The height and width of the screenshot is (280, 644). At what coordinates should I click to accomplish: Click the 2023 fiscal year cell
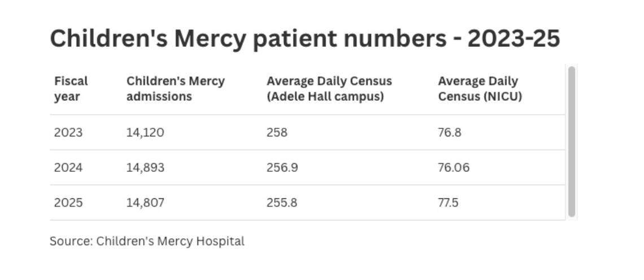pyautogui.click(x=68, y=132)
